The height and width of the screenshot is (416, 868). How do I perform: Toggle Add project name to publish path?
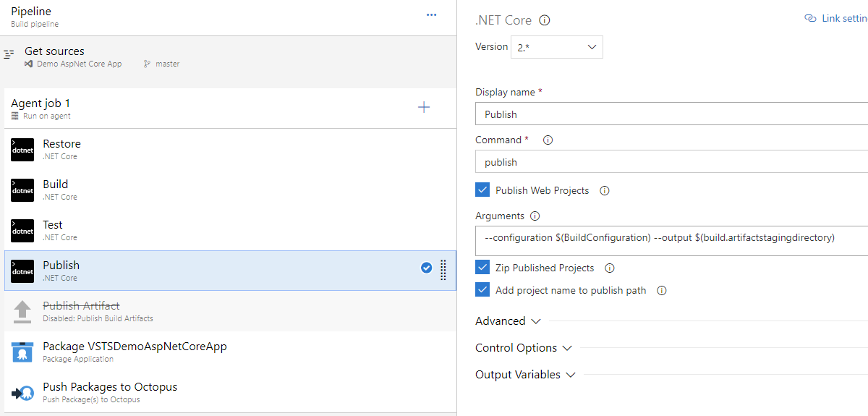pos(482,290)
